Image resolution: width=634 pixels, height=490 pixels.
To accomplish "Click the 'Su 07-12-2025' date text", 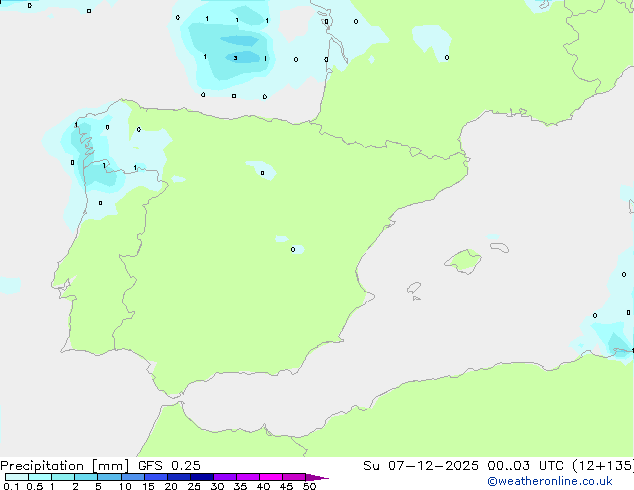I will tap(421, 466).
